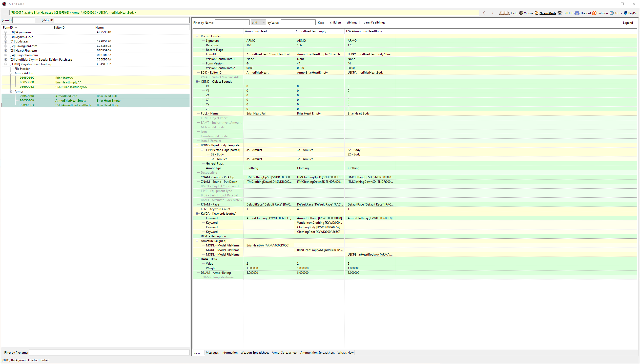Open the PayPal icon link

click(x=626, y=13)
